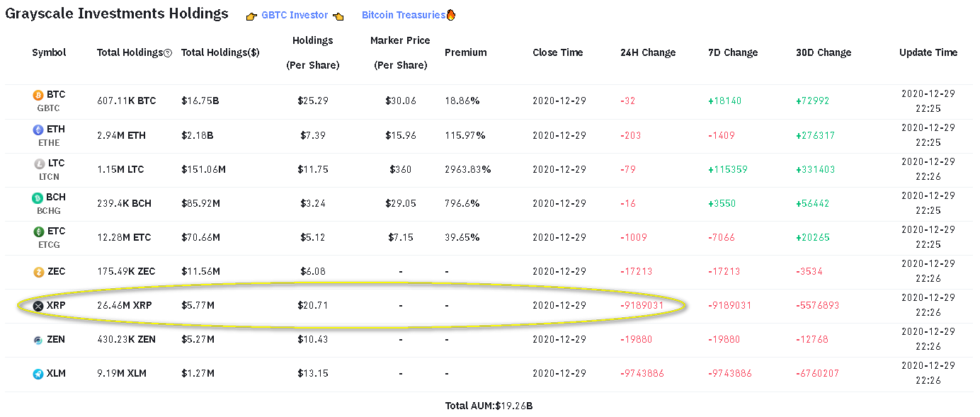Click the 7D Change column header
The height and width of the screenshot is (417, 980).
733,52
